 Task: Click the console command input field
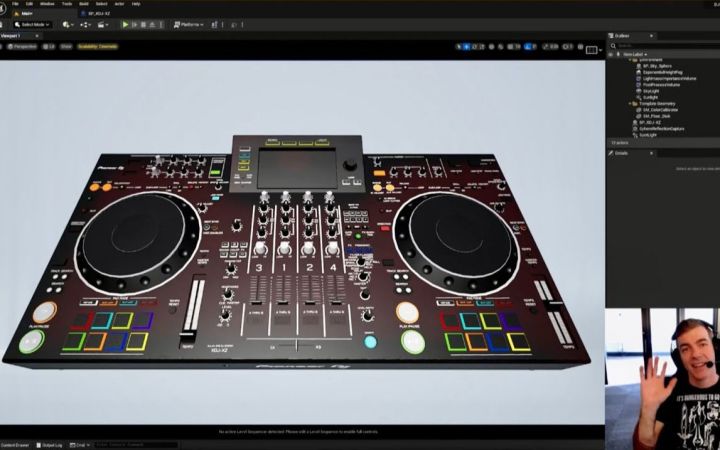[x=136, y=445]
